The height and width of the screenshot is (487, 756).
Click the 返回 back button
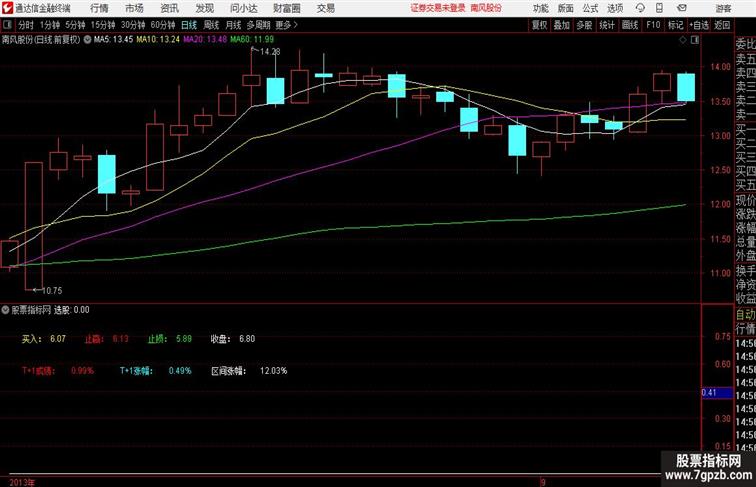[722, 25]
